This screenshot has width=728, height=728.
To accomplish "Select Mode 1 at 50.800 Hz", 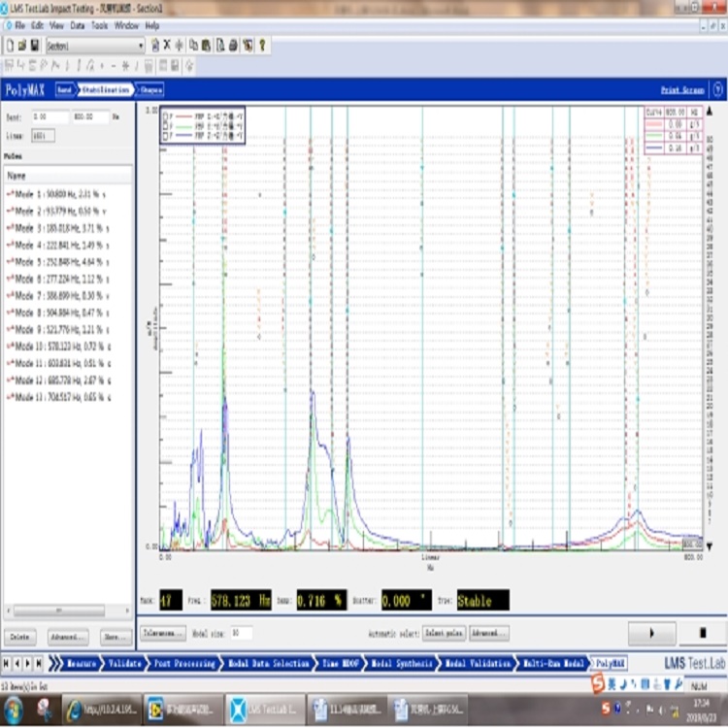I will (x=56, y=194).
